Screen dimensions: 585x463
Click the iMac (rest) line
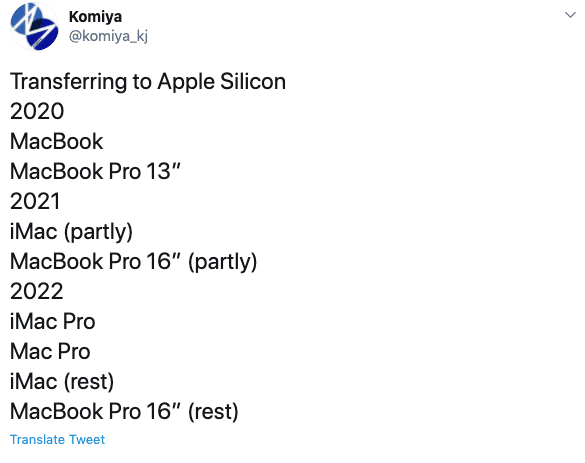62,382
